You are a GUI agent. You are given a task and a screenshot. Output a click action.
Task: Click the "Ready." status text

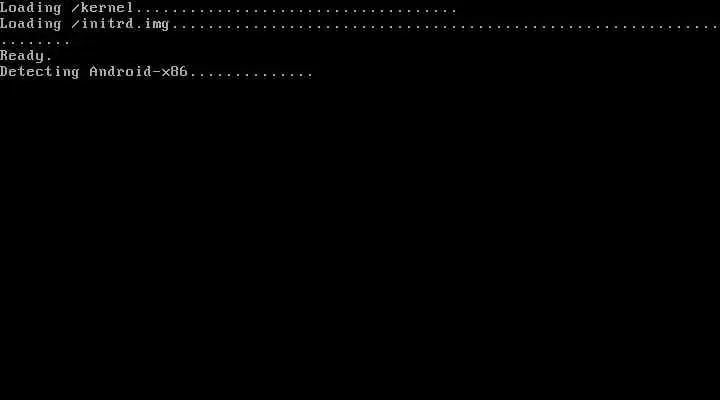26,56
